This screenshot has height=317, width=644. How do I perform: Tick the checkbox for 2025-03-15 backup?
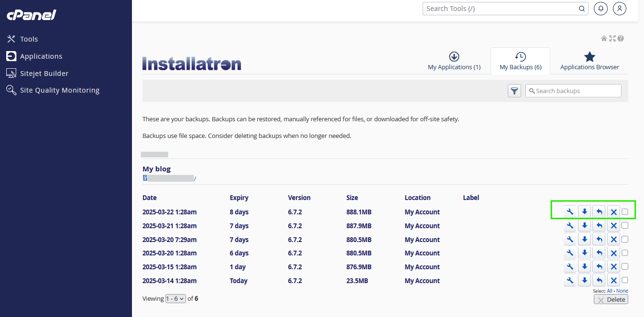coord(625,266)
